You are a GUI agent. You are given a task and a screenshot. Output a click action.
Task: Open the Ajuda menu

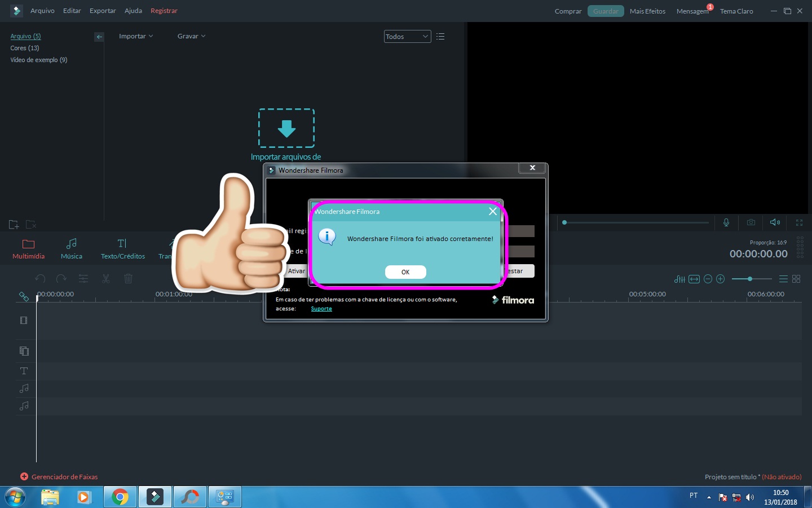click(133, 11)
